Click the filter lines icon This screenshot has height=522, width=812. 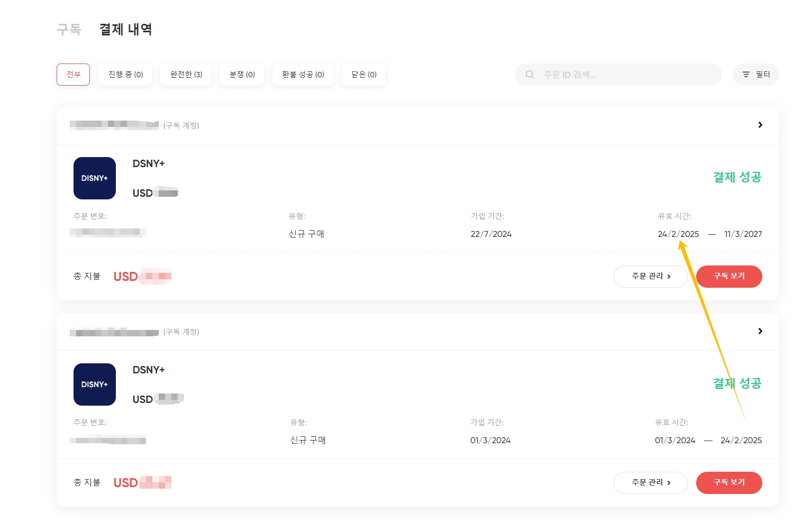tap(746, 75)
